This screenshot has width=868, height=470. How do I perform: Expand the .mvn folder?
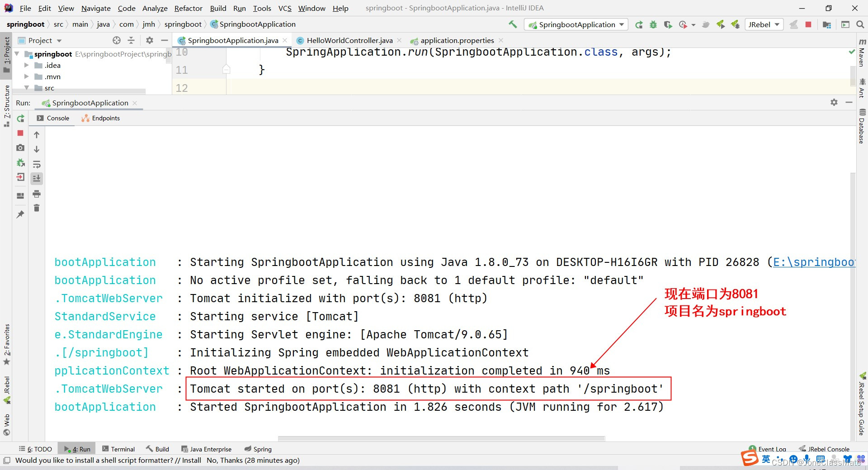(26, 76)
